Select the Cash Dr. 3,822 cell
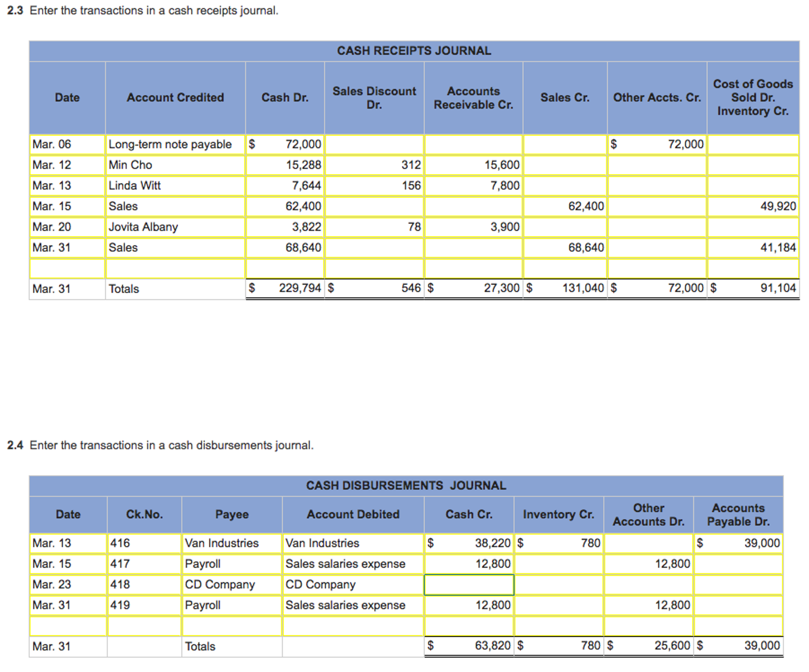This screenshot has width=809, height=672. [285, 227]
